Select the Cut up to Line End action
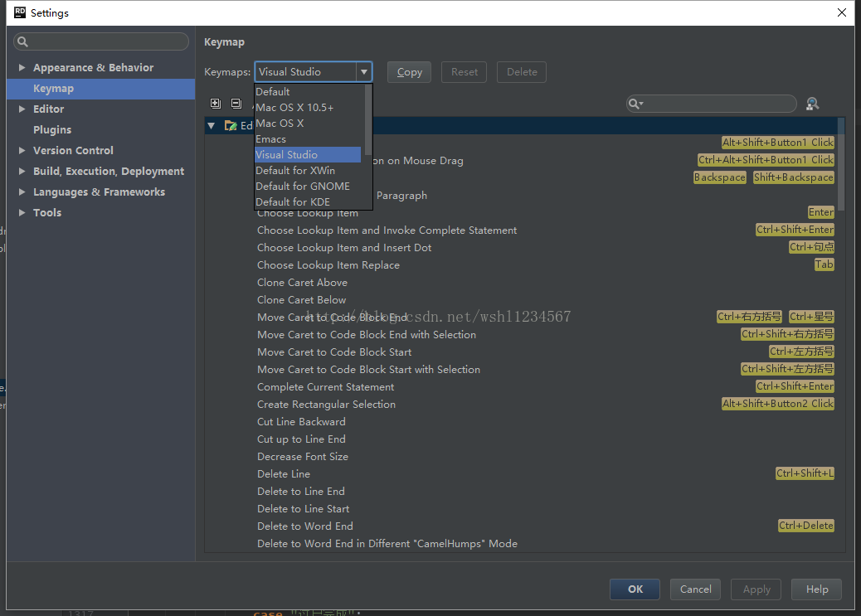 [301, 439]
